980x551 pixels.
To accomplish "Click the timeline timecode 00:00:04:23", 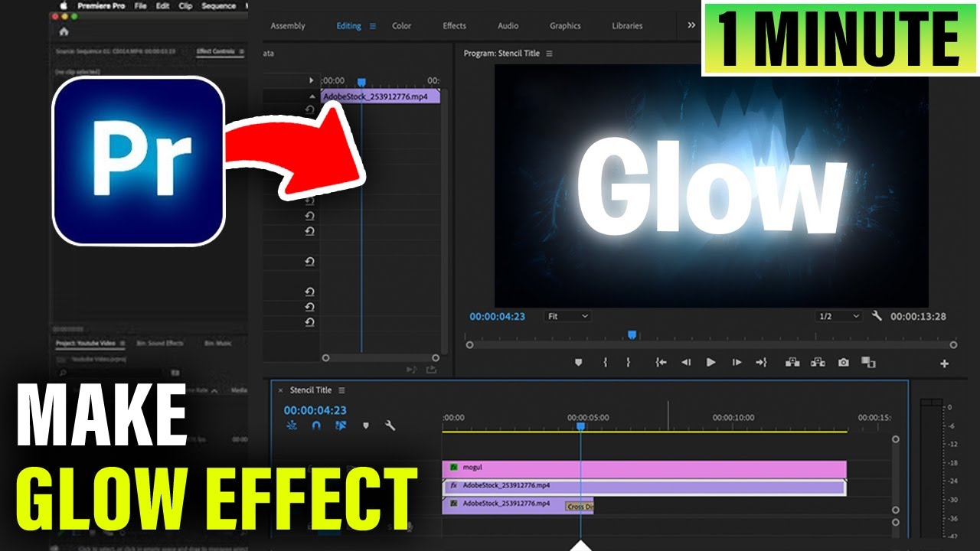I will [x=315, y=410].
